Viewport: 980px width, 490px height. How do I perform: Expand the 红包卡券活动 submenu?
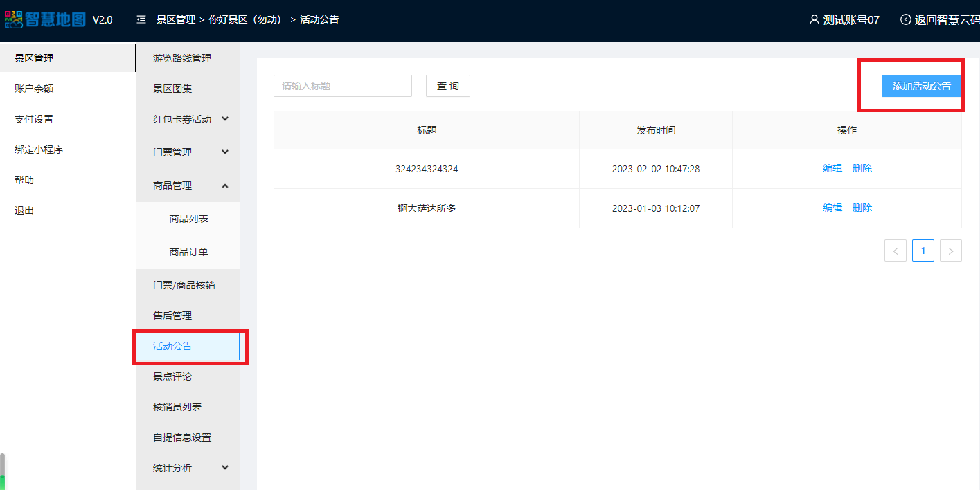[225, 119]
